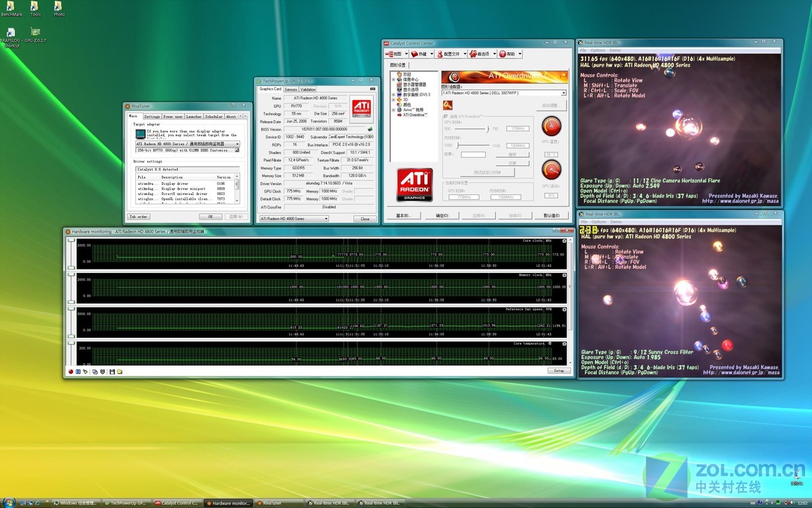Switch to TechPowerUp GPU-Z taskbar button
The width and height of the screenshot is (812, 508).
pos(127,503)
